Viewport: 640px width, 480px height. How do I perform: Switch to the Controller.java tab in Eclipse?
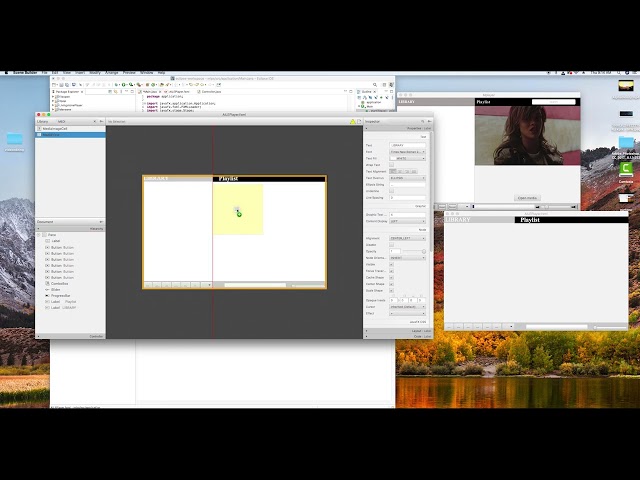point(211,92)
